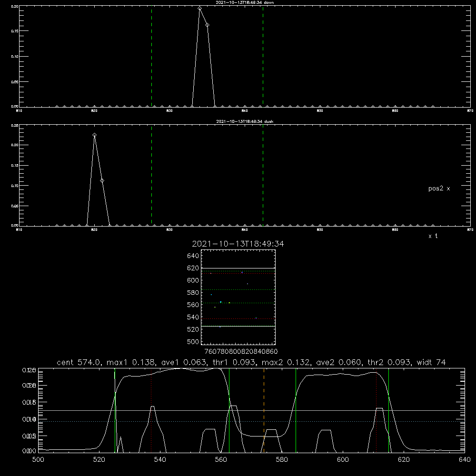
Task: Click the 'x t' label
Action: tap(433, 236)
